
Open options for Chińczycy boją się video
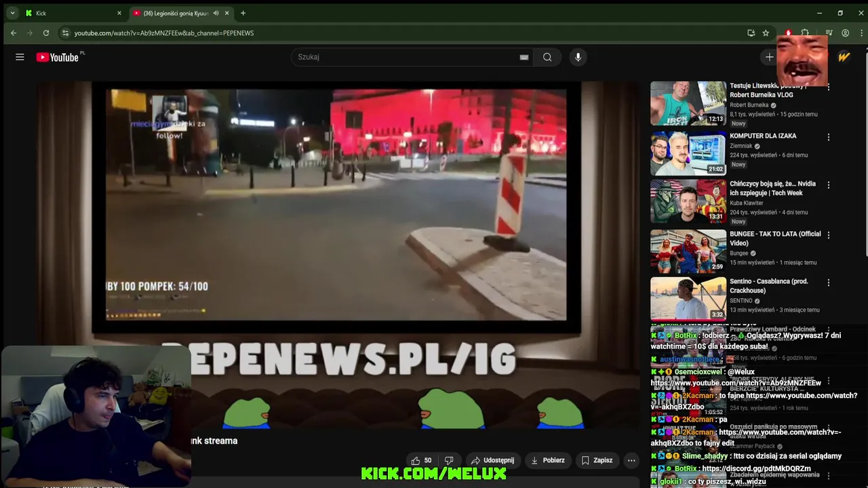coord(828,184)
